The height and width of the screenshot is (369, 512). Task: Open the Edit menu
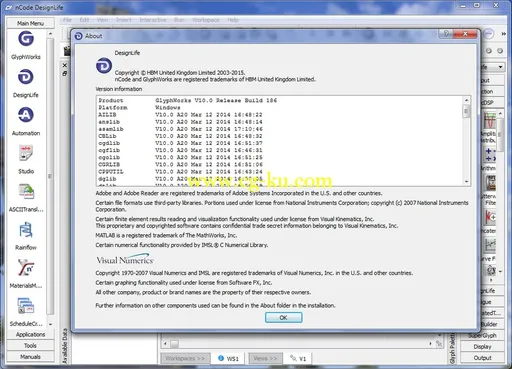tap(84, 20)
